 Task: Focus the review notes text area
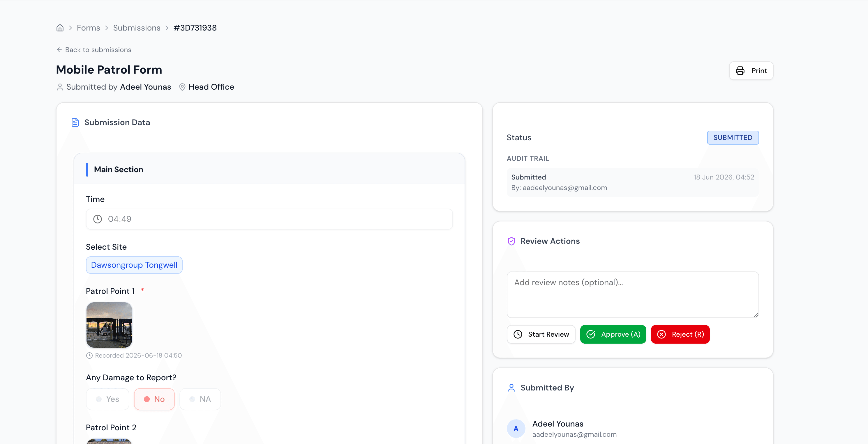(633, 295)
